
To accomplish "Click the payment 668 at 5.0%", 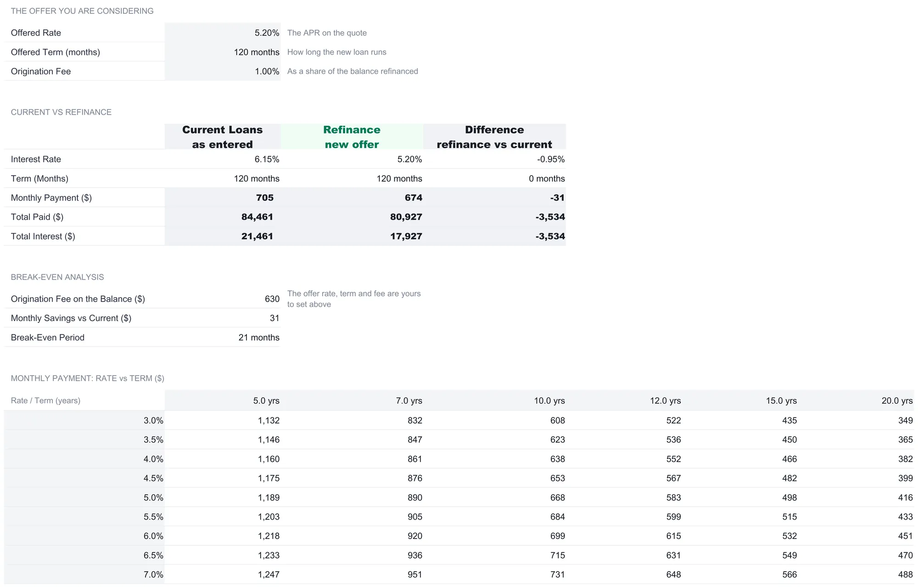I will (x=494, y=497).
